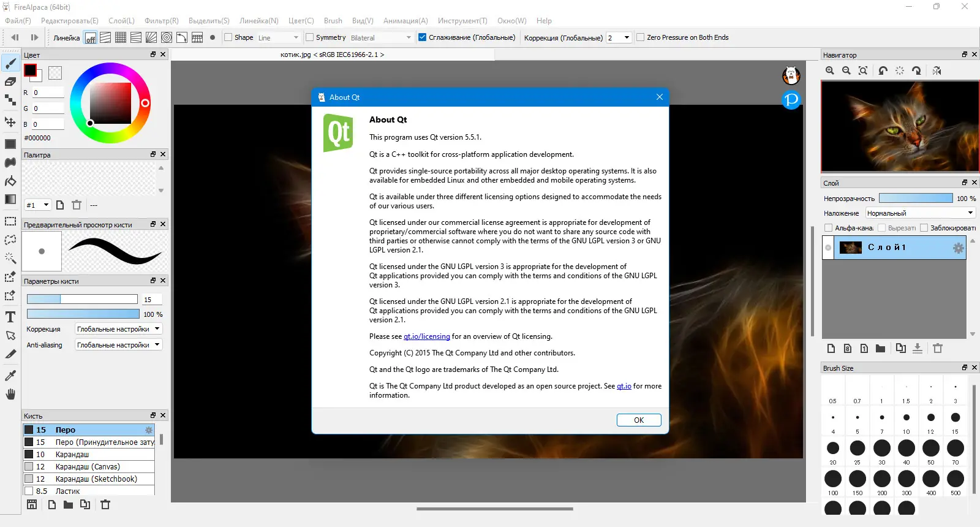This screenshot has width=980, height=527.
Task: Select the Brush tool in left toolbar
Action: click(10, 63)
